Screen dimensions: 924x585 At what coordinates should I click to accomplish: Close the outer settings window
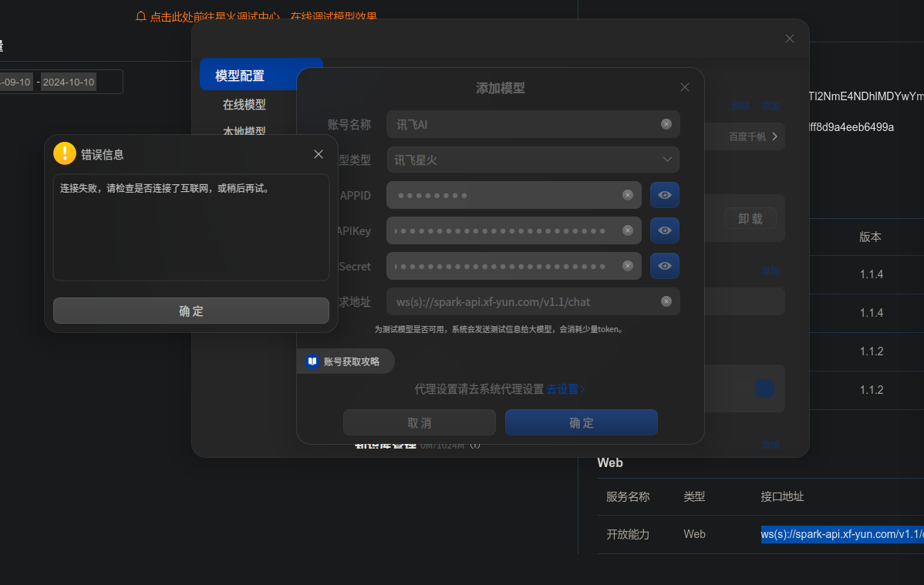tap(790, 39)
